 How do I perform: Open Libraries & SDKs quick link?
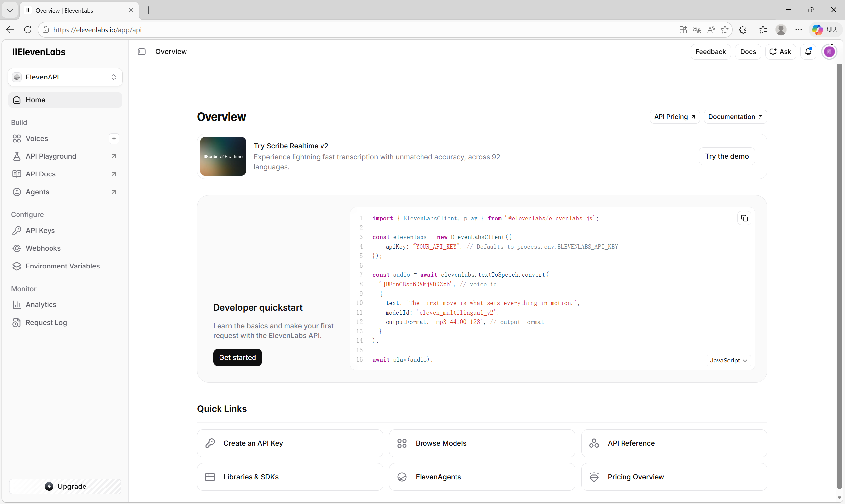point(290,477)
